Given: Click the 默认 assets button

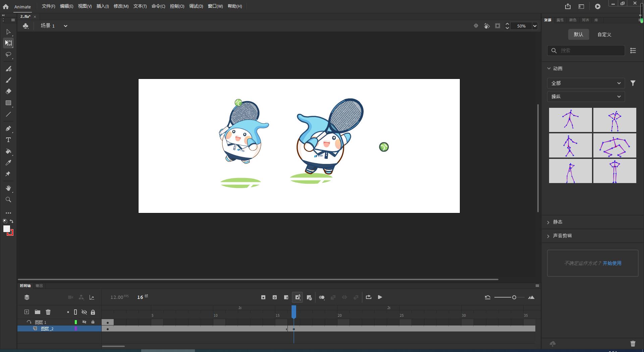Looking at the screenshot, I should coord(579,34).
